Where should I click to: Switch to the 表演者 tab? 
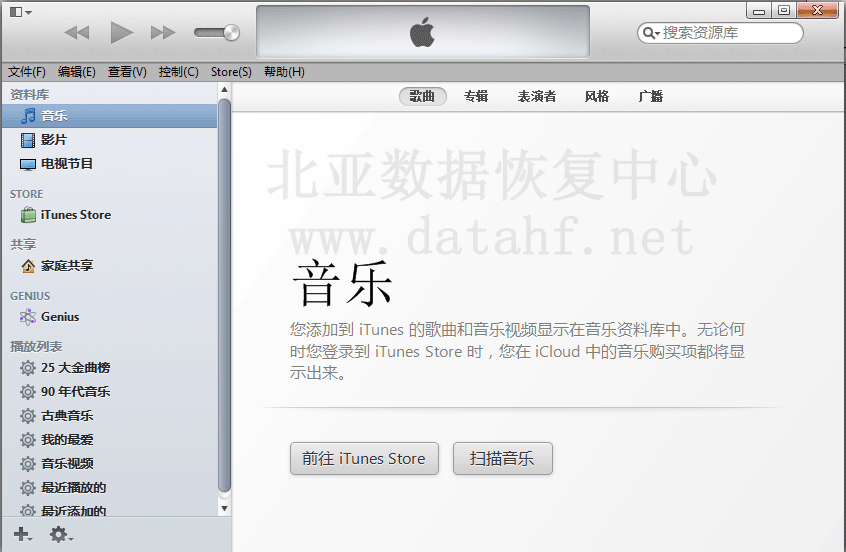point(537,97)
